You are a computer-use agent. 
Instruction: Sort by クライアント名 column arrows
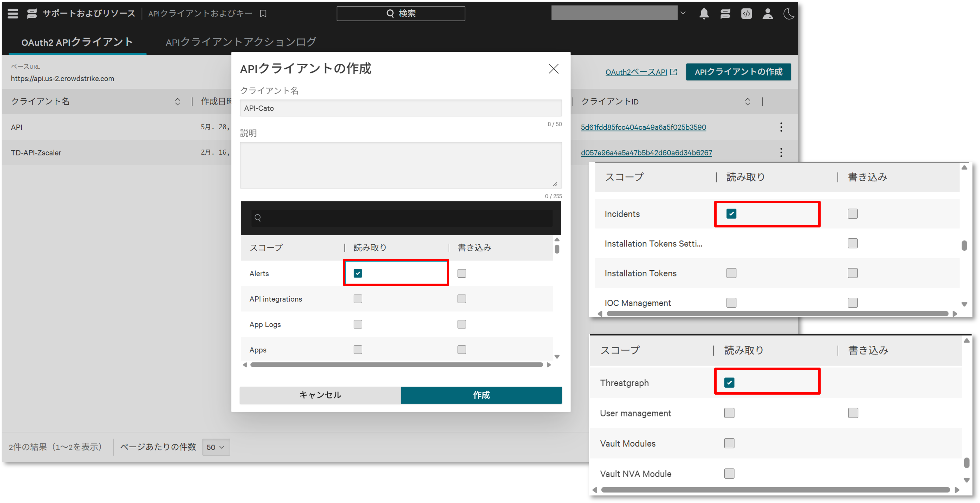coord(177,102)
